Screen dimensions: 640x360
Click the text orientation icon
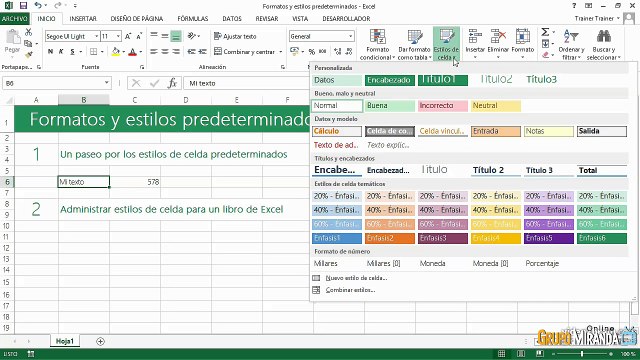[x=191, y=36]
